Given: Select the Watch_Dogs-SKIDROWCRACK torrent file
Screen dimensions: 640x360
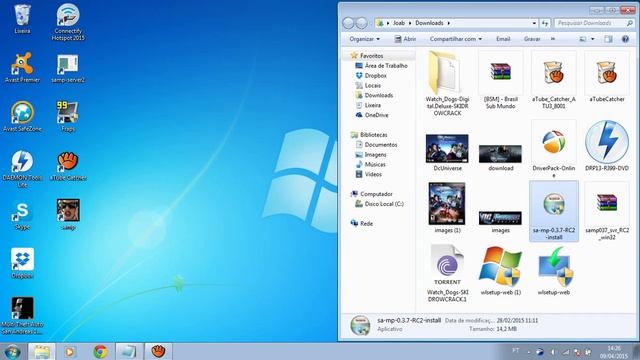Looking at the screenshot, I should [447, 273].
